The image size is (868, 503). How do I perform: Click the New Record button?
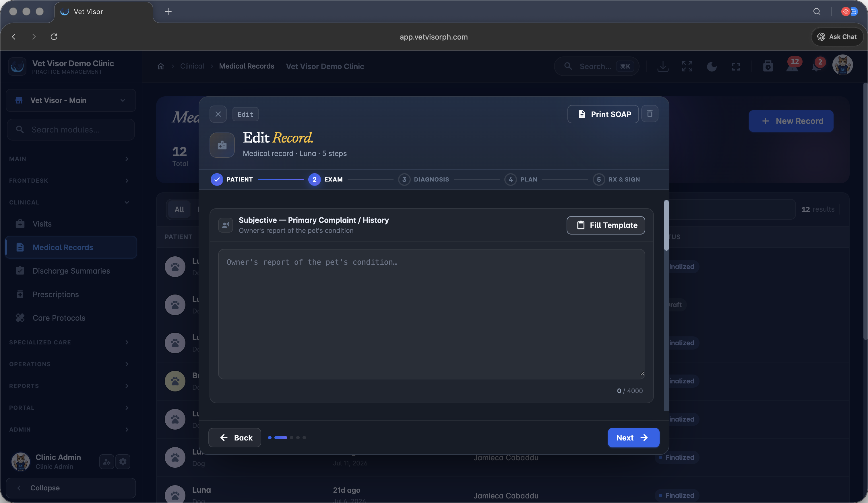pyautogui.click(x=791, y=121)
